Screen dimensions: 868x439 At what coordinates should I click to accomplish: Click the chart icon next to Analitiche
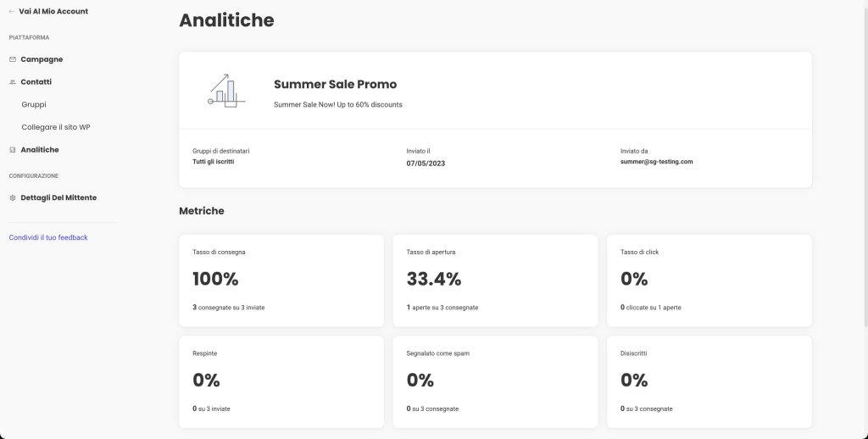tap(13, 150)
